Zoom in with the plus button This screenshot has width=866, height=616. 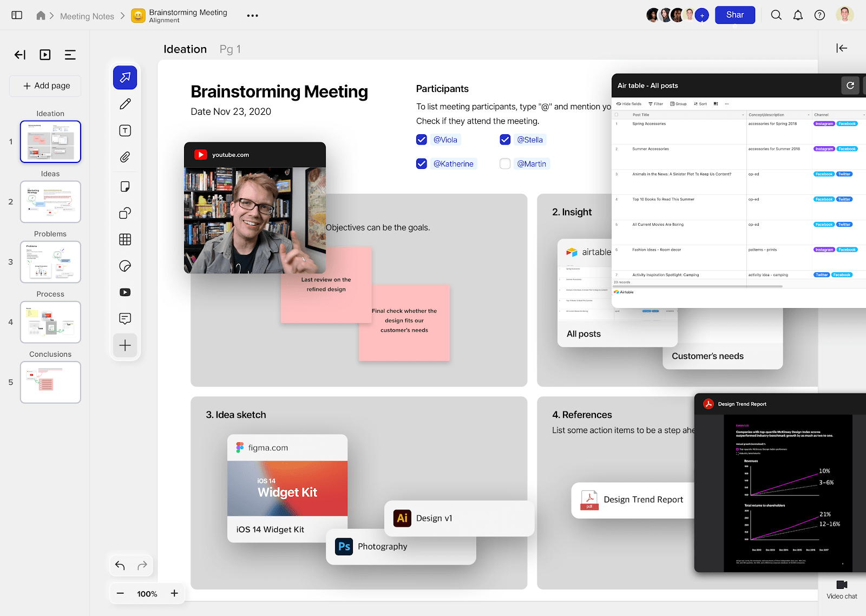pos(174,593)
